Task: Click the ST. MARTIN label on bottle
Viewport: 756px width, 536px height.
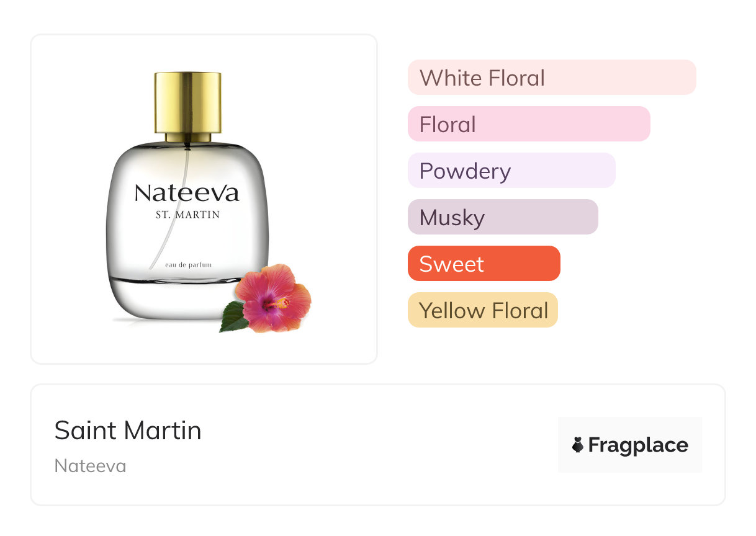Action: (187, 215)
